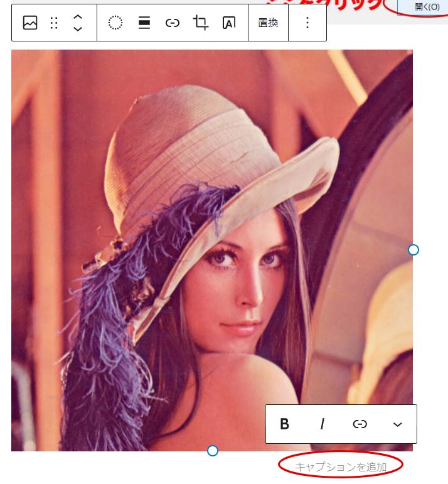
Task: Click the right-edge image resize handle
Action: pyautogui.click(x=413, y=250)
